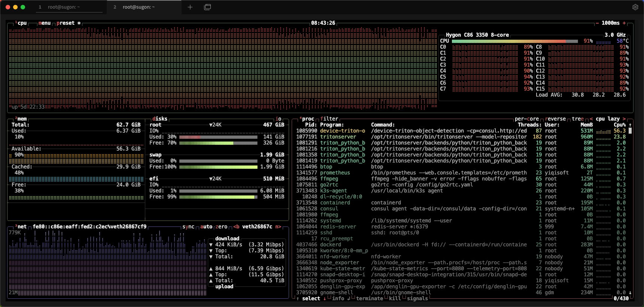
Task: Select second root@sugon terminal tab
Action: [139, 7]
